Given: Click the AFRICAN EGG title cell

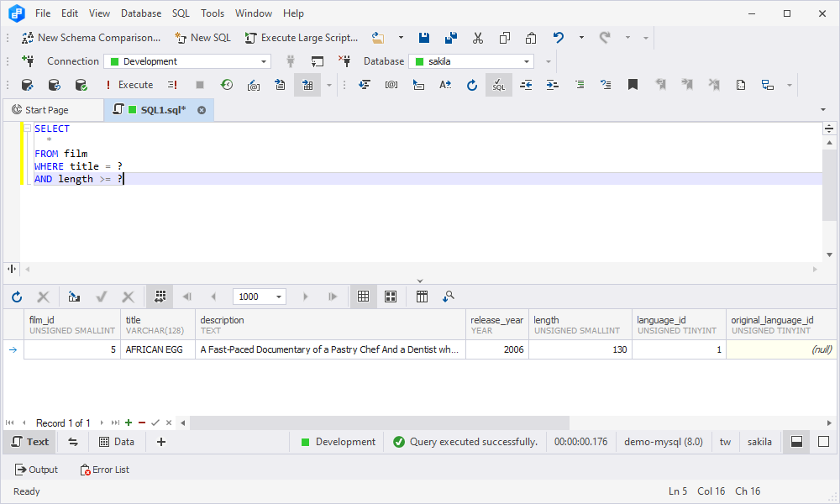Looking at the screenshot, I should pos(158,349).
